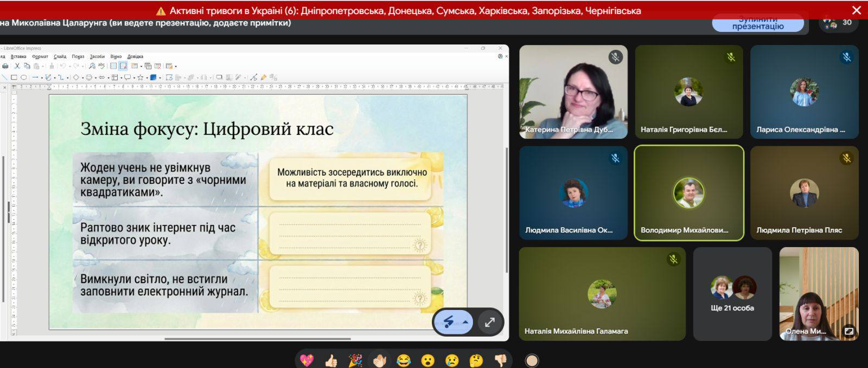The height and width of the screenshot is (368, 868).
Task: Click the Copy icon in Impress toolbar
Action: coord(27,66)
